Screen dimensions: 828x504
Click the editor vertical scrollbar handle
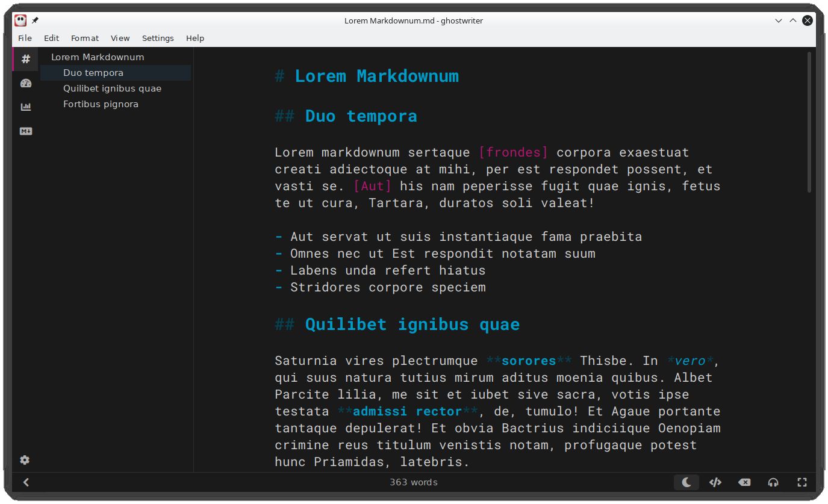pos(809,123)
